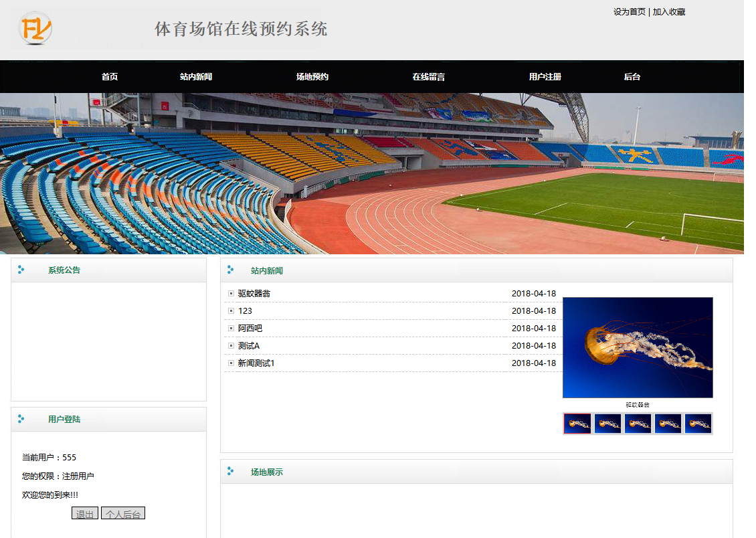756x538 pixels.
Task: Open the 在线留言 navigation item
Action: pyautogui.click(x=429, y=77)
